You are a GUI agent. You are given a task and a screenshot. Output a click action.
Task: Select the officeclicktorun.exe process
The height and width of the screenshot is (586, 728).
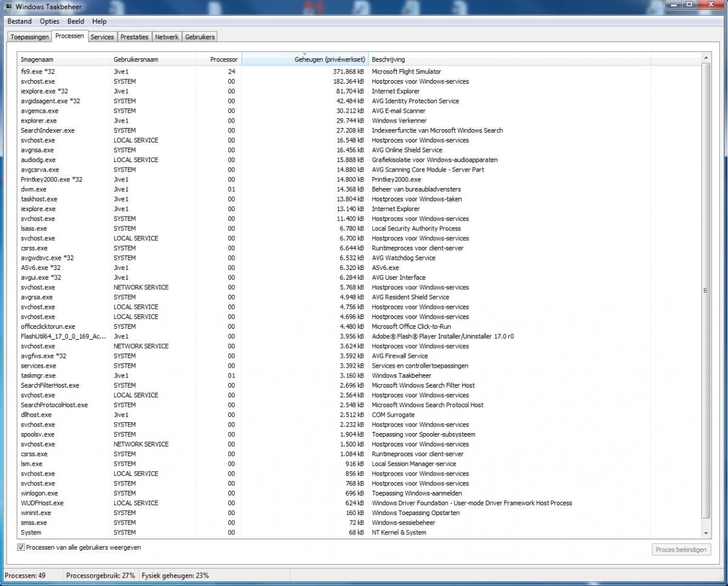[359, 326]
